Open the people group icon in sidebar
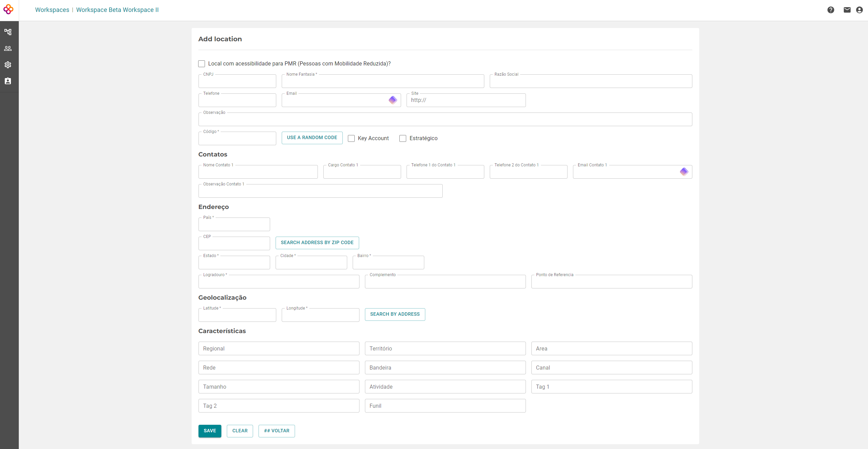This screenshot has height=449, width=868. pyautogui.click(x=8, y=48)
